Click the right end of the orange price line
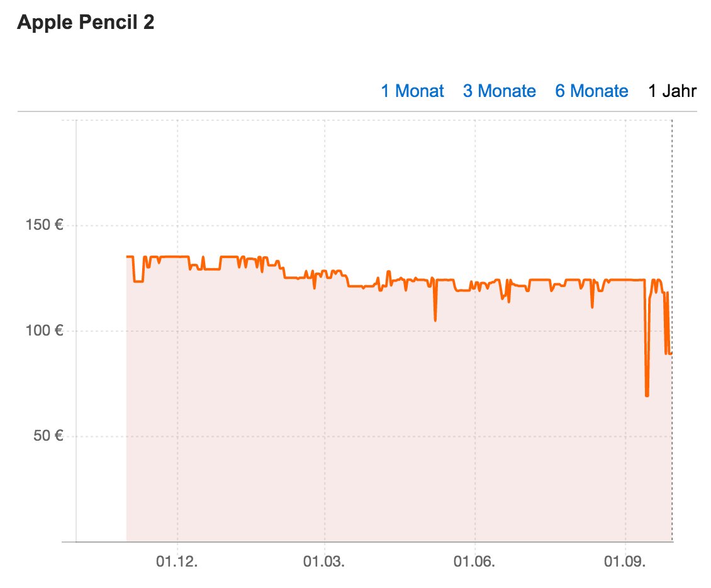 [671, 353]
